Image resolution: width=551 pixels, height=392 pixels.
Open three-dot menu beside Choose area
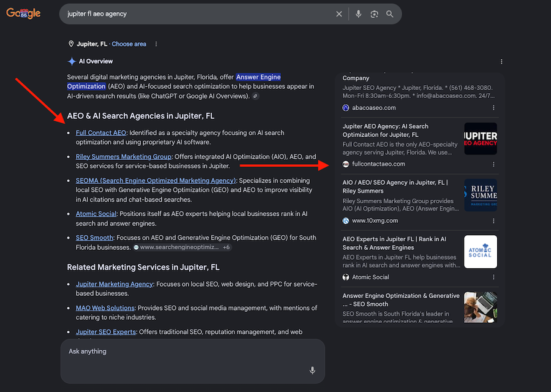[156, 44]
